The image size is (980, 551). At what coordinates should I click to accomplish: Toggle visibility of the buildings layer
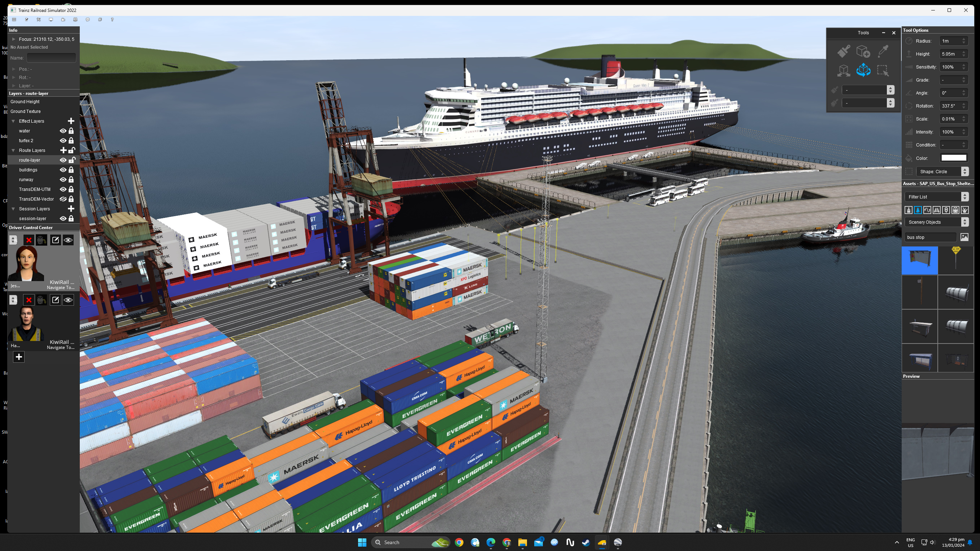[63, 170]
